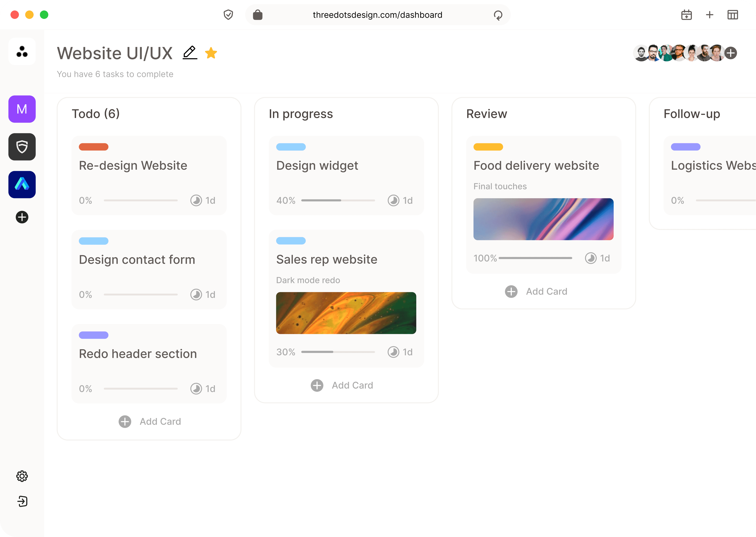Image resolution: width=756 pixels, height=537 pixels.
Task: Open the purple M workspace
Action: (x=22, y=109)
